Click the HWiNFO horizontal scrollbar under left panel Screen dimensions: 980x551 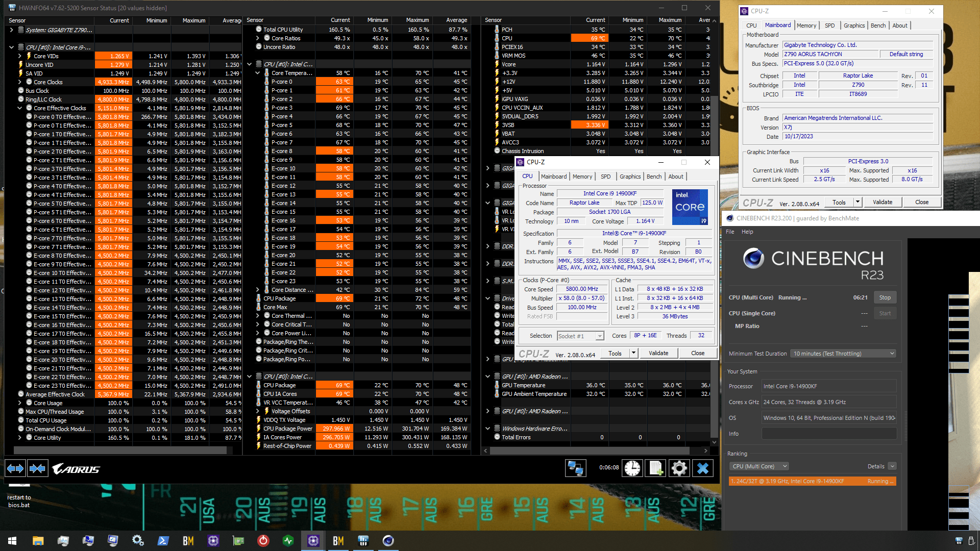click(120, 450)
